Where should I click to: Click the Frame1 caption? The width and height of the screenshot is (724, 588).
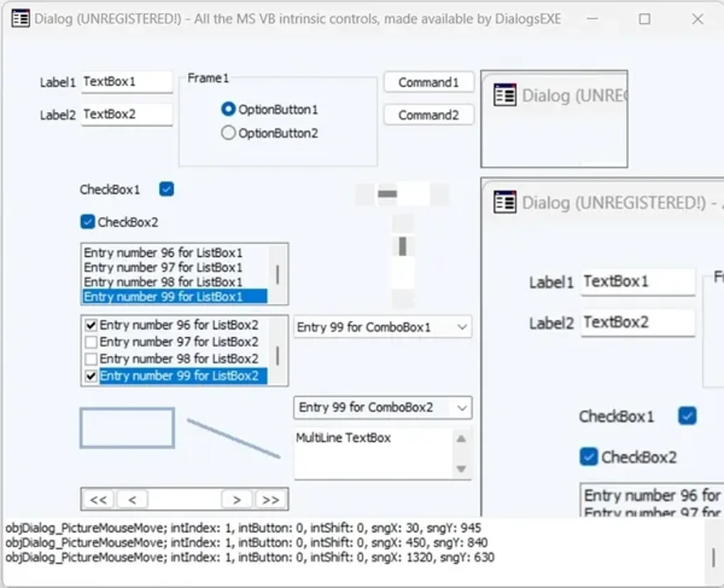click(208, 78)
